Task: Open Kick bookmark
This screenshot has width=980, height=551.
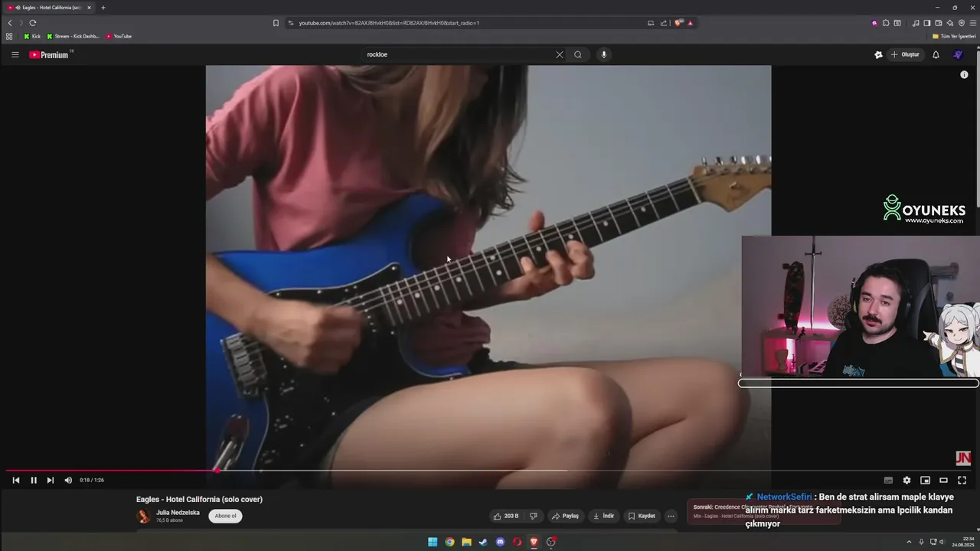Action: tap(32, 36)
